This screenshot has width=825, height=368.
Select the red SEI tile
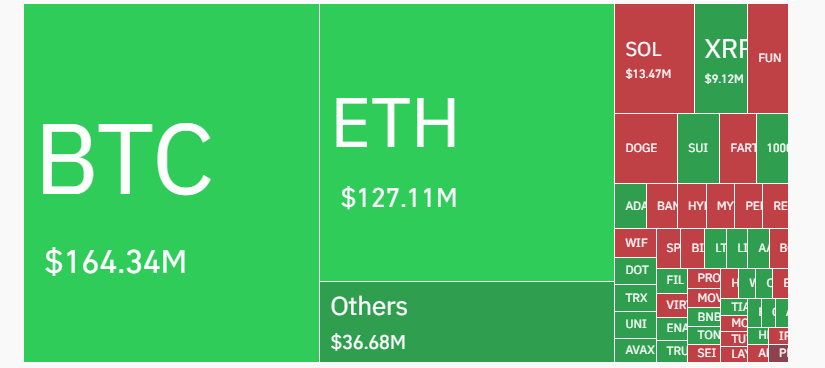click(x=704, y=353)
